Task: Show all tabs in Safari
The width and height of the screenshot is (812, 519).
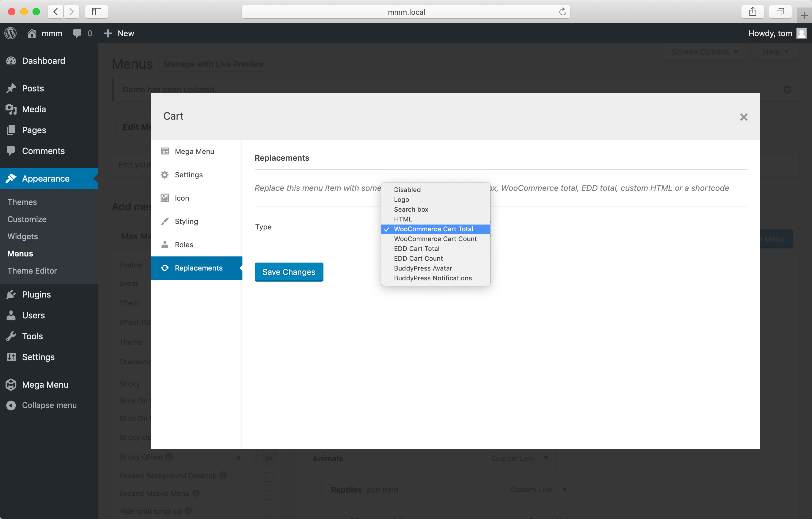Action: pos(780,12)
